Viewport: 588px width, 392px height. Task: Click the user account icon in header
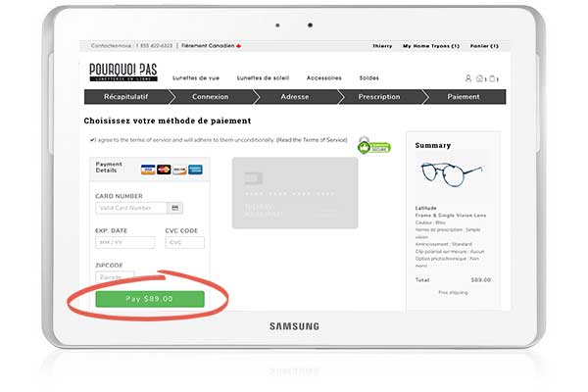[468, 78]
